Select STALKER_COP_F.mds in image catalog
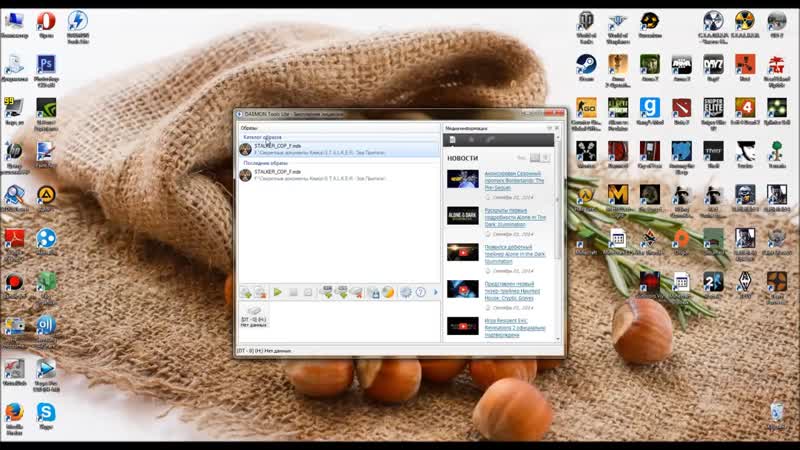Viewport: 800px width, 450px height. coord(339,149)
